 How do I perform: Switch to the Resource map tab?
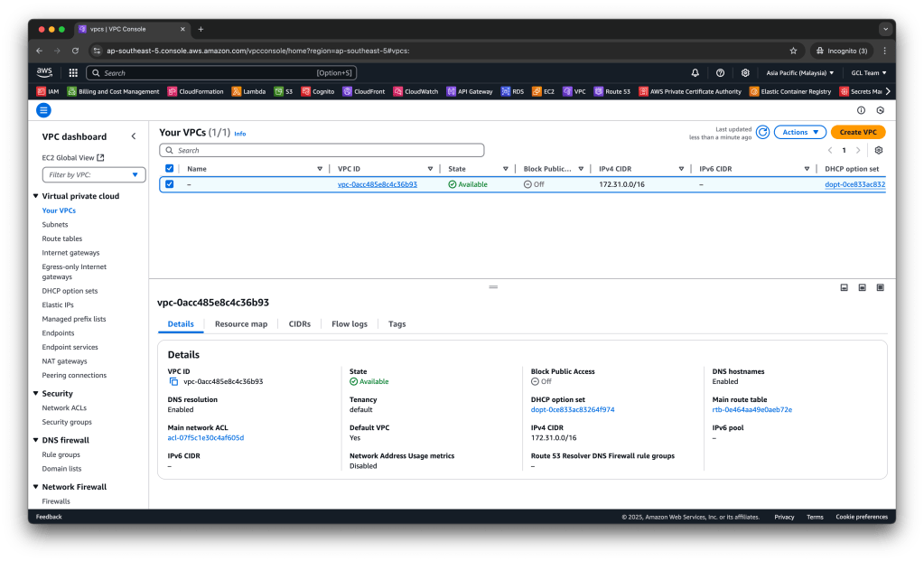tap(240, 323)
